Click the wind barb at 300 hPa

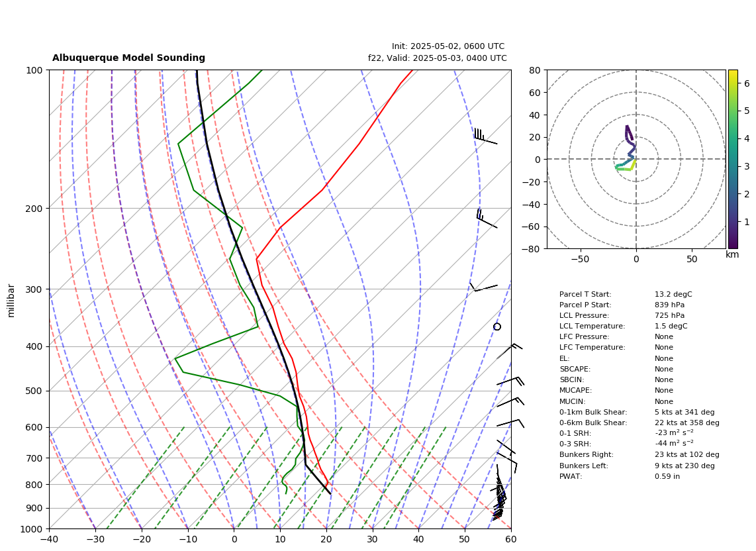[x=484, y=287]
